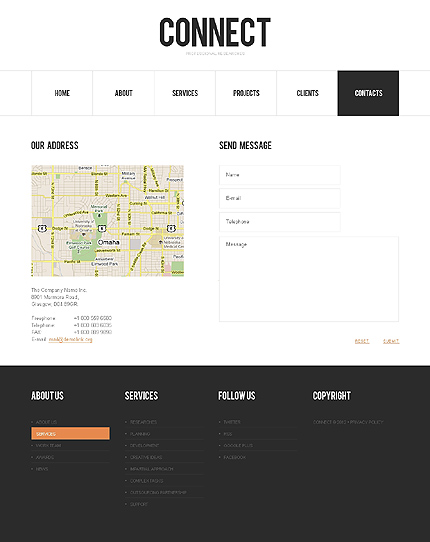
Task: Open the Privacy Policy link
Action: (367, 422)
